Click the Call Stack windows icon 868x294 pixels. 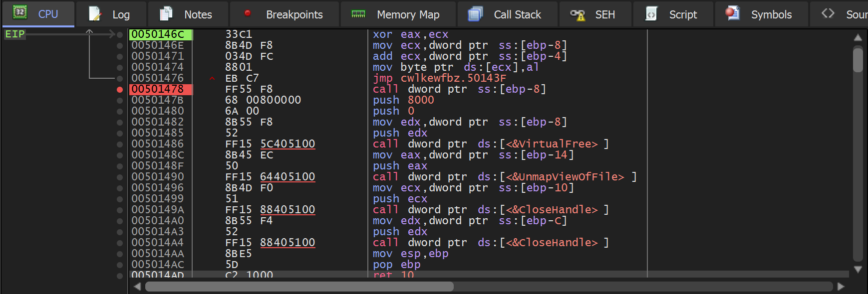coord(475,14)
